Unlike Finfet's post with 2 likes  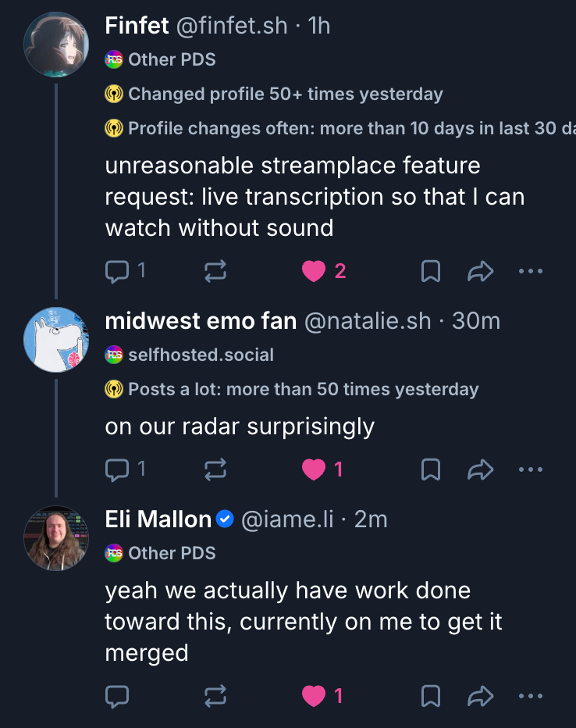[314, 271]
